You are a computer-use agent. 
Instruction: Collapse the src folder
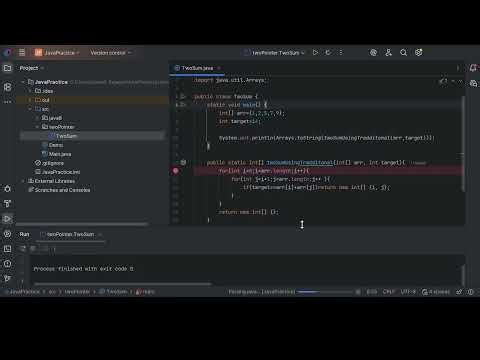pos(30,109)
